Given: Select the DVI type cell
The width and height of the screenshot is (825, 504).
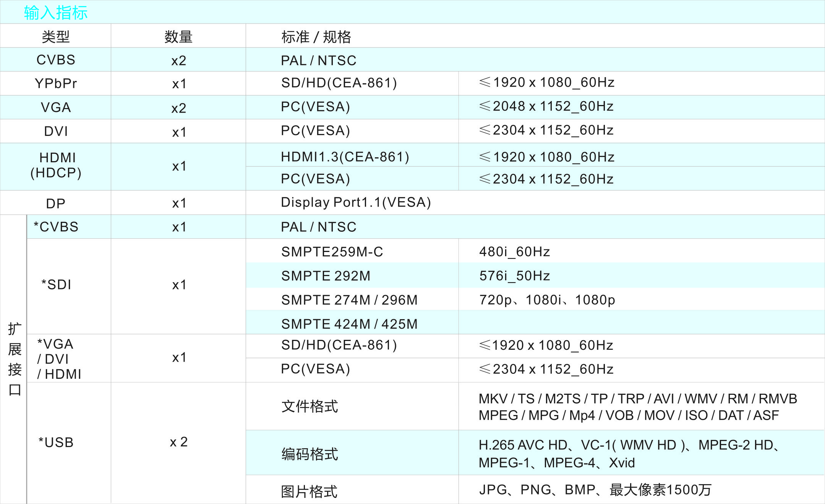Looking at the screenshot, I should click(56, 131).
